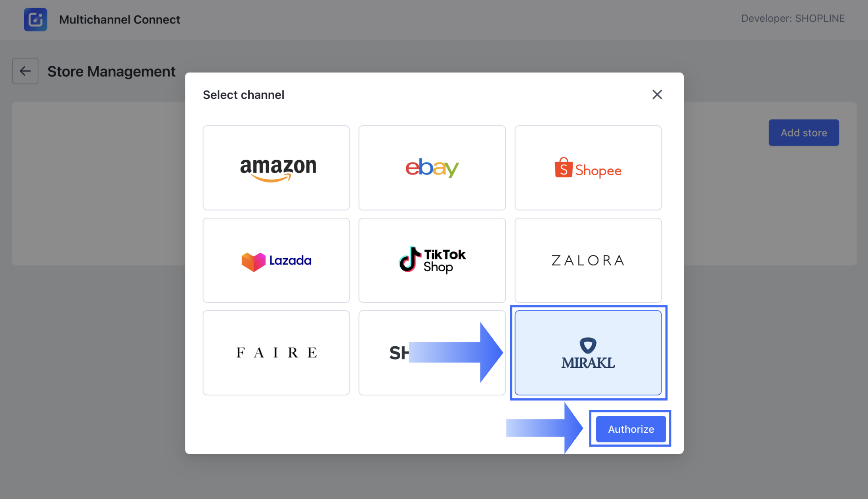Select the highlighted MIRAKL channel
The image size is (868, 499).
[x=588, y=353]
